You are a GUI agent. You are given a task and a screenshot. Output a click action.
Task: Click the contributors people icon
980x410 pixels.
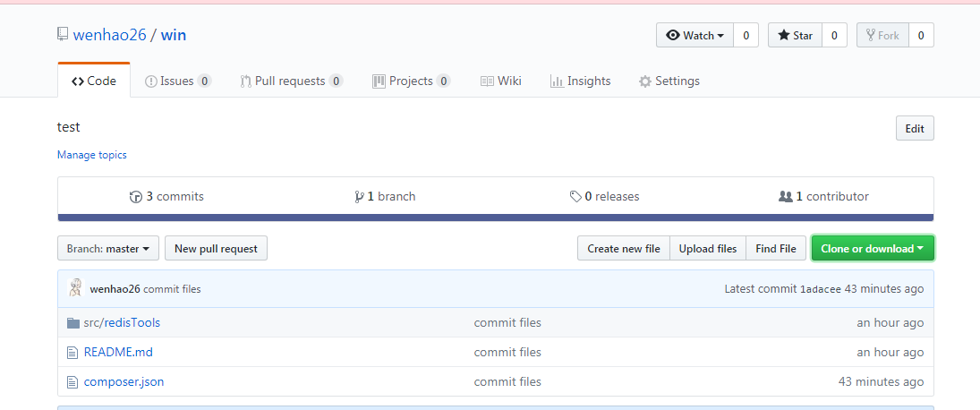pos(785,197)
